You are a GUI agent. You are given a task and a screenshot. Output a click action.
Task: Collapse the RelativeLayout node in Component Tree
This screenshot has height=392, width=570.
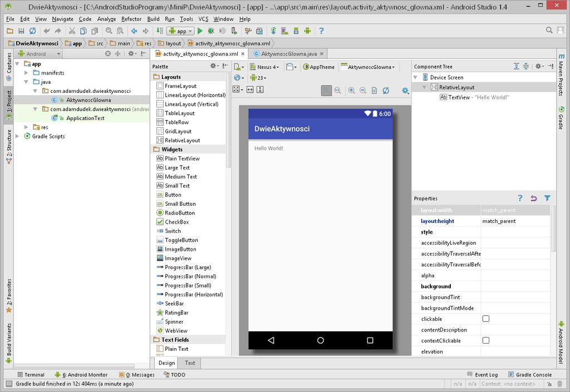[424, 87]
